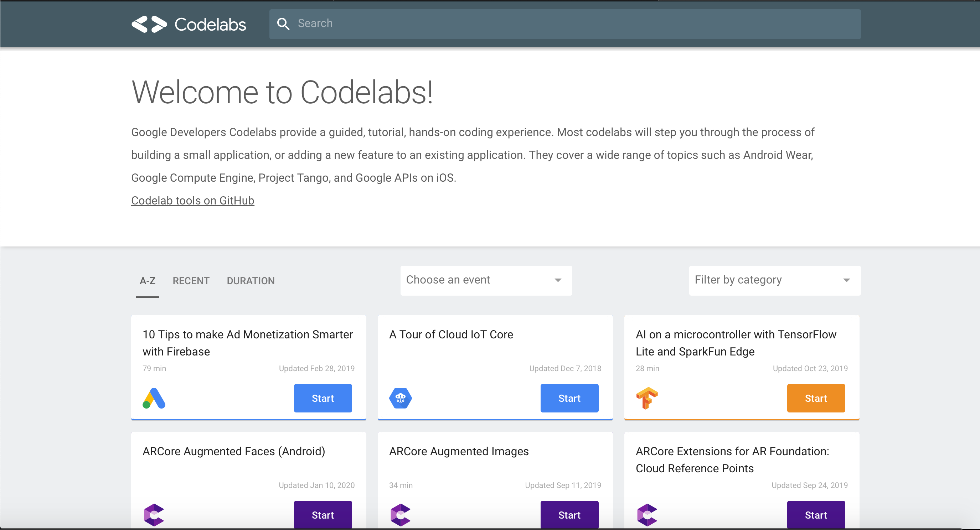The height and width of the screenshot is (530, 980).
Task: Click the Cloud IoT Core hexagon icon
Action: coord(400,398)
